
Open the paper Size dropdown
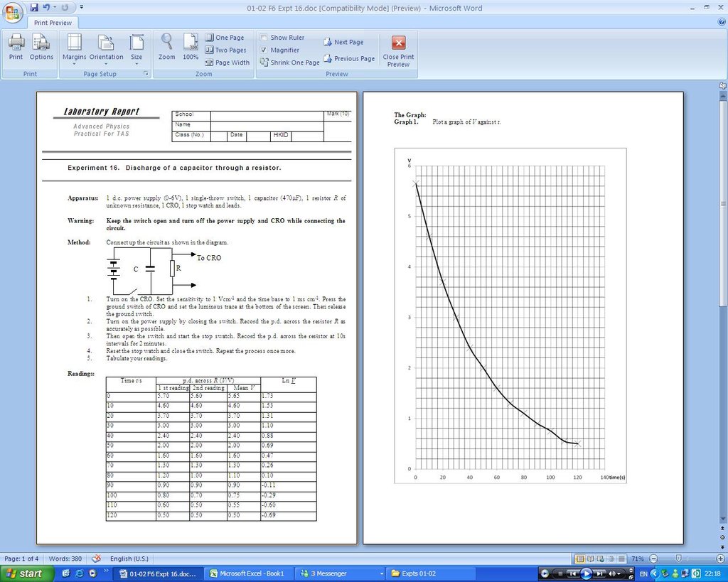[136, 47]
